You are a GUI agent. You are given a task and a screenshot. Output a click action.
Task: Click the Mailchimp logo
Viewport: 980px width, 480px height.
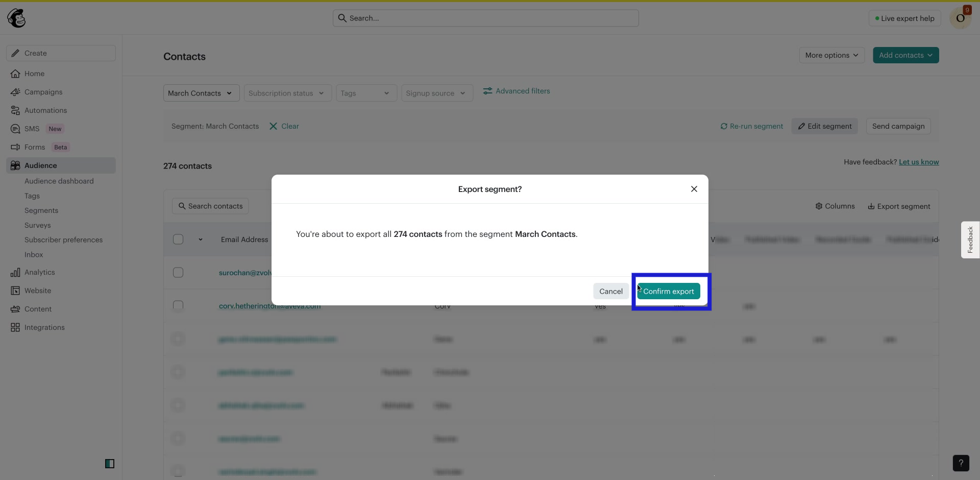click(x=17, y=18)
